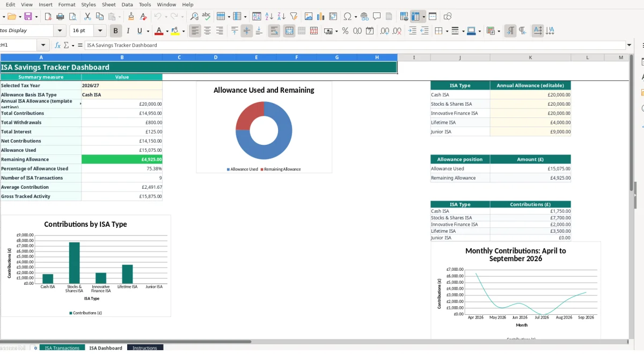Expand the Select Function dropdown arrow
The width and height of the screenshot is (644, 362).
click(72, 45)
